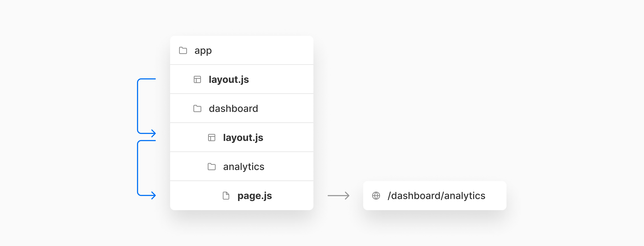Expand the analytics folder row
The height and width of the screenshot is (246, 644).
click(x=242, y=166)
